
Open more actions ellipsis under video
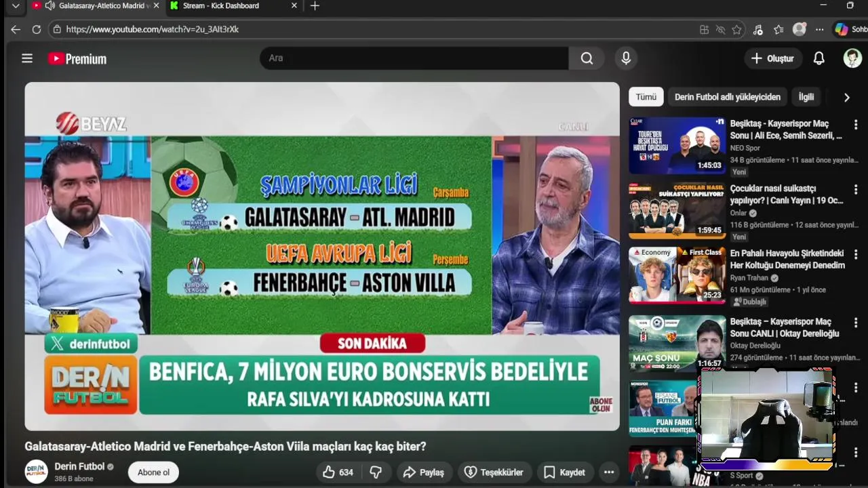609,472
